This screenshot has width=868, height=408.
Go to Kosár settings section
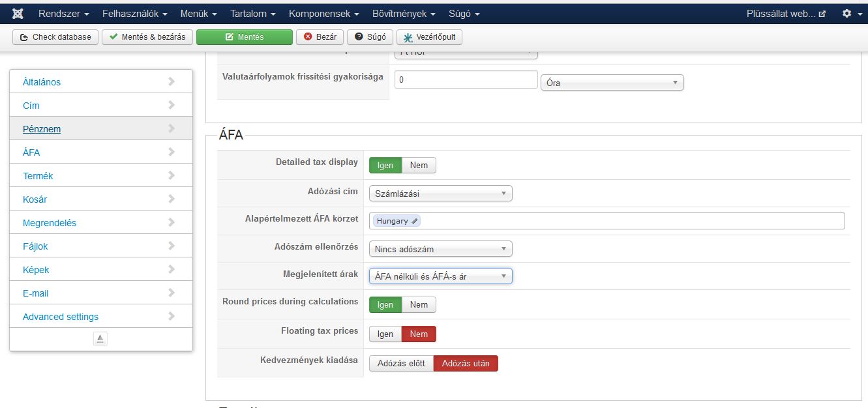(101, 199)
